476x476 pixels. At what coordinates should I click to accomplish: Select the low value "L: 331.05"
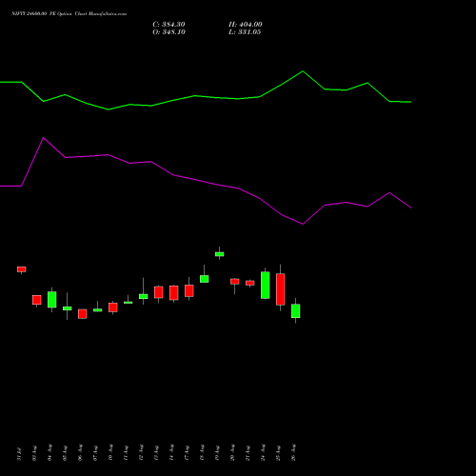tap(245, 32)
